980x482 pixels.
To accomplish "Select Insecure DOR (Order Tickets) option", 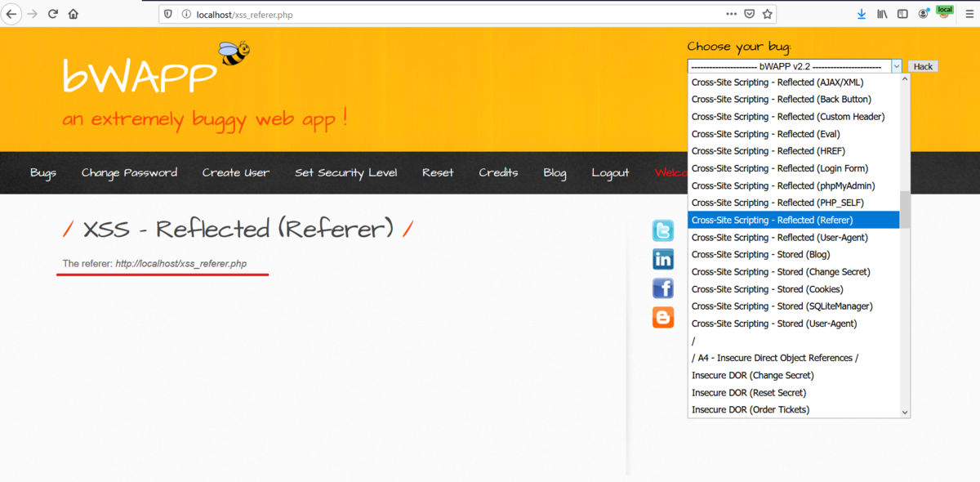I will point(794,409).
